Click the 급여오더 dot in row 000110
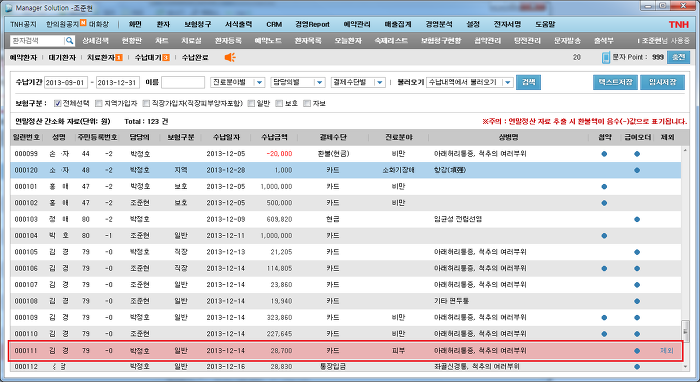Image resolution: width=700 pixels, height=382 pixels. [x=637, y=334]
